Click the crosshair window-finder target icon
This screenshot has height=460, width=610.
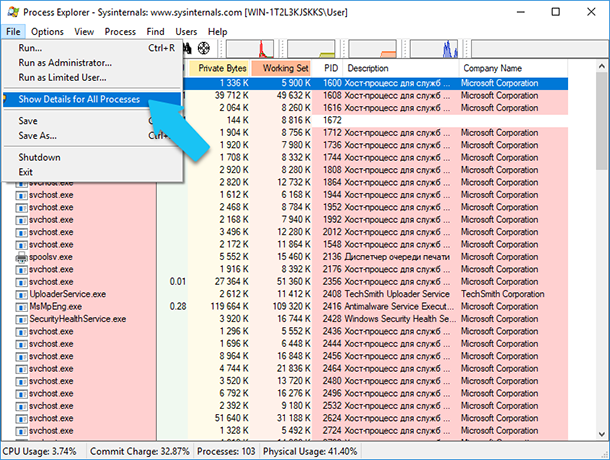204,48
